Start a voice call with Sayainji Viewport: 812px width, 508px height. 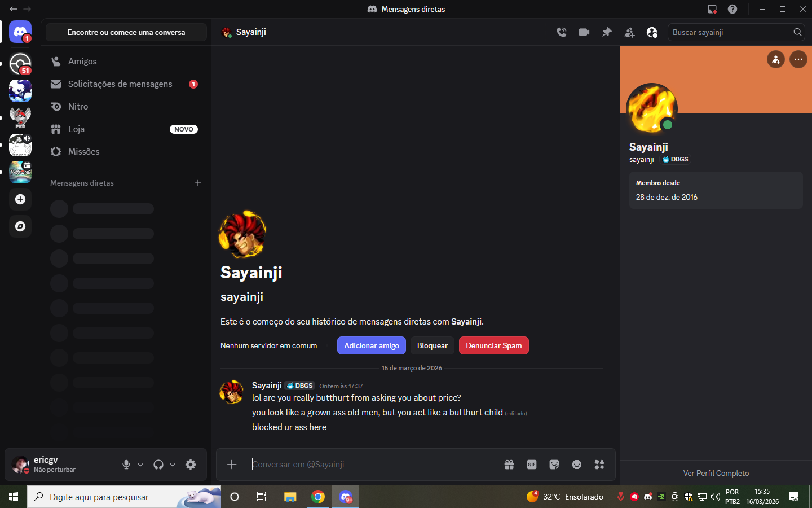(562, 32)
